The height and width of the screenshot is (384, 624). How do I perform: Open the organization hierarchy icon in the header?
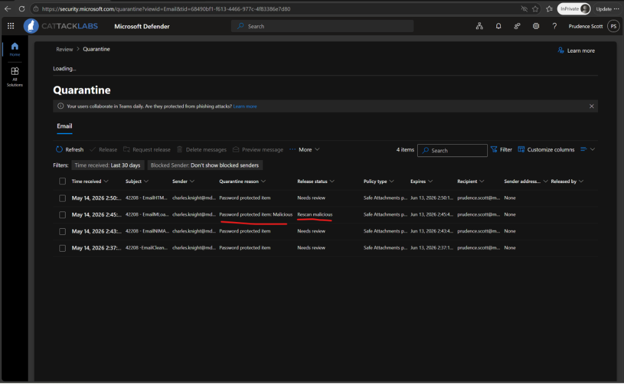tap(480, 26)
